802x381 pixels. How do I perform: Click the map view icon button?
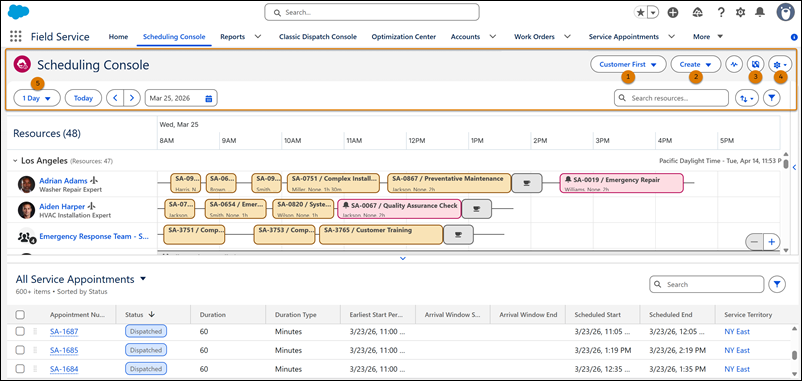(x=755, y=64)
